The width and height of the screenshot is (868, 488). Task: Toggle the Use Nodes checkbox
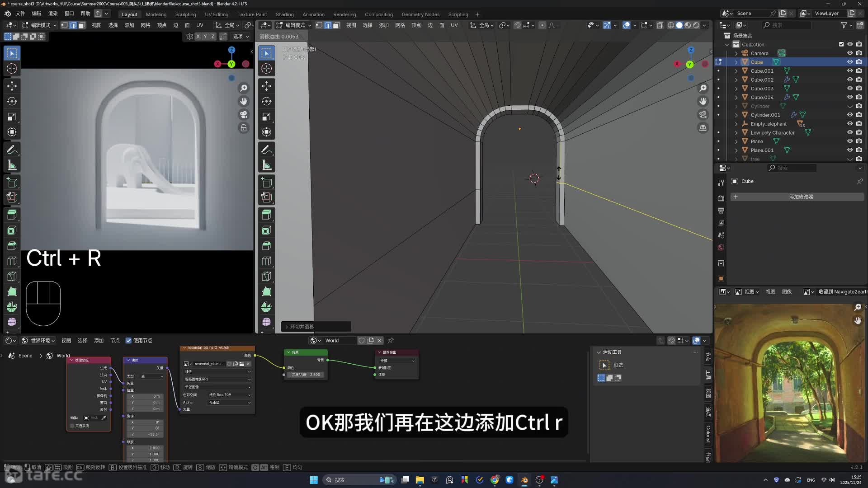click(x=129, y=341)
